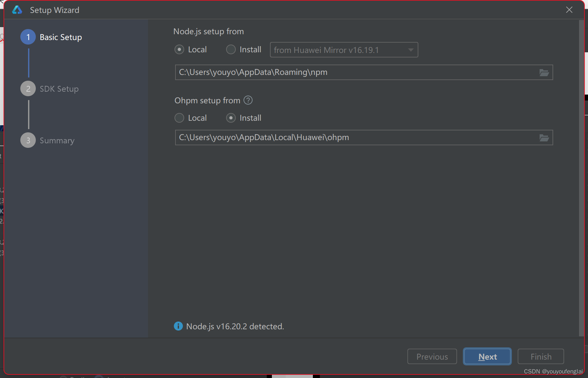
Task: Click the Previous button
Action: 432,356
